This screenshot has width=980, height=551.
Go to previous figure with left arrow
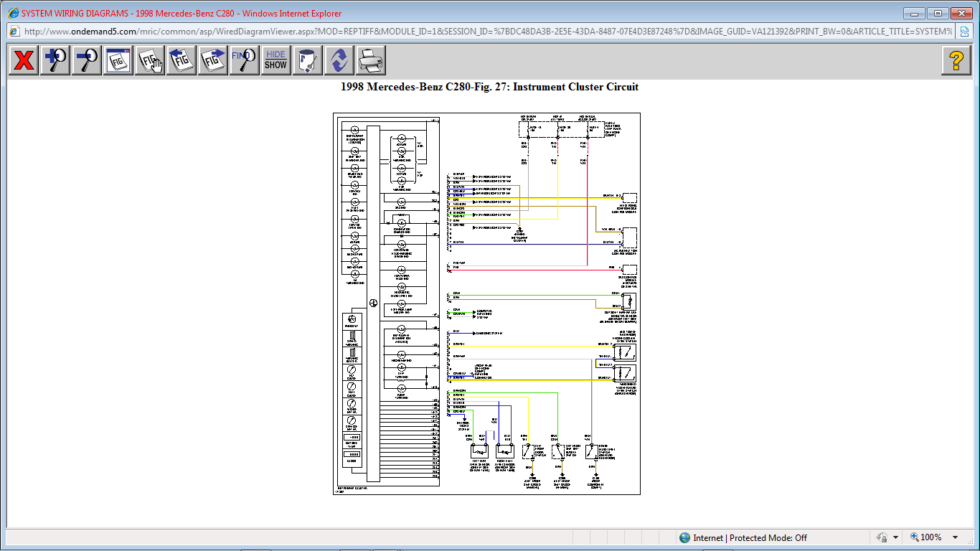pyautogui.click(x=182, y=60)
